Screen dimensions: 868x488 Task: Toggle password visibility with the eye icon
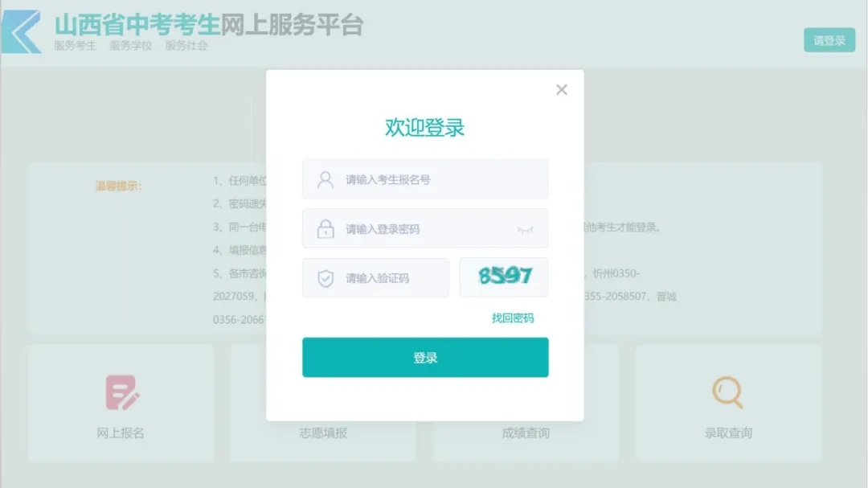[525, 230]
